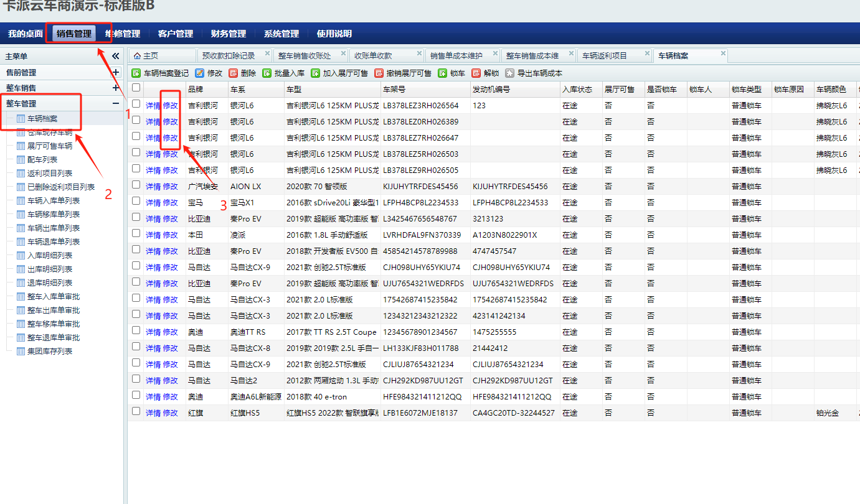
Task: Click the 撤销展厅可售 toolbar icon
Action: (x=379, y=73)
